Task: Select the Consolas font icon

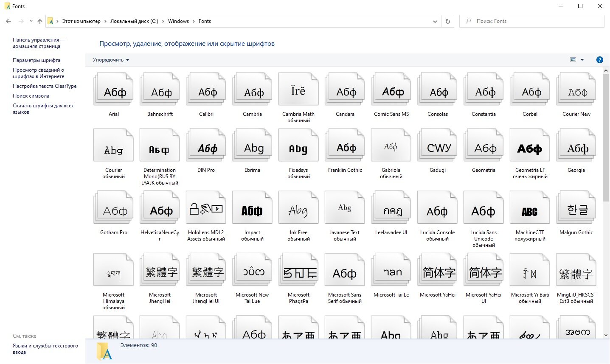Action: pos(437,89)
